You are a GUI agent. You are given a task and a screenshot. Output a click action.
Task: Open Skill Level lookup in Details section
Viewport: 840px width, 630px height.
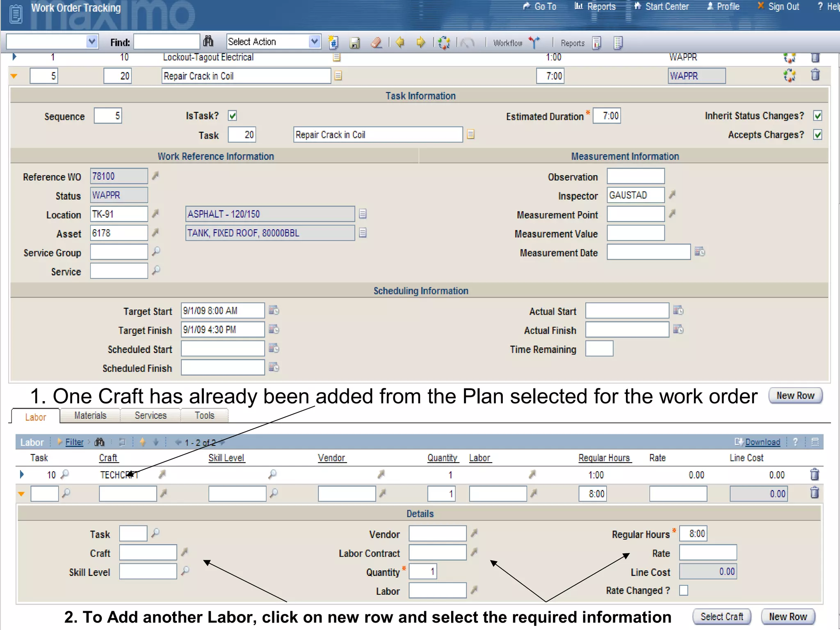click(x=185, y=571)
